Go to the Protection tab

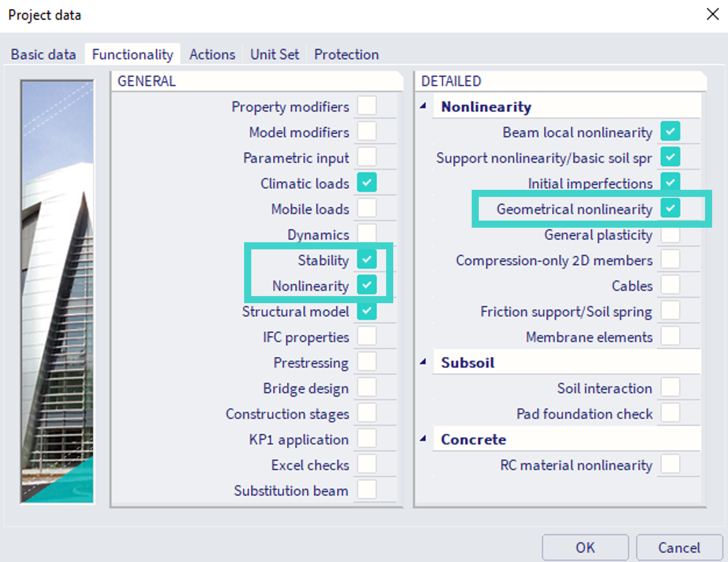coord(346,54)
